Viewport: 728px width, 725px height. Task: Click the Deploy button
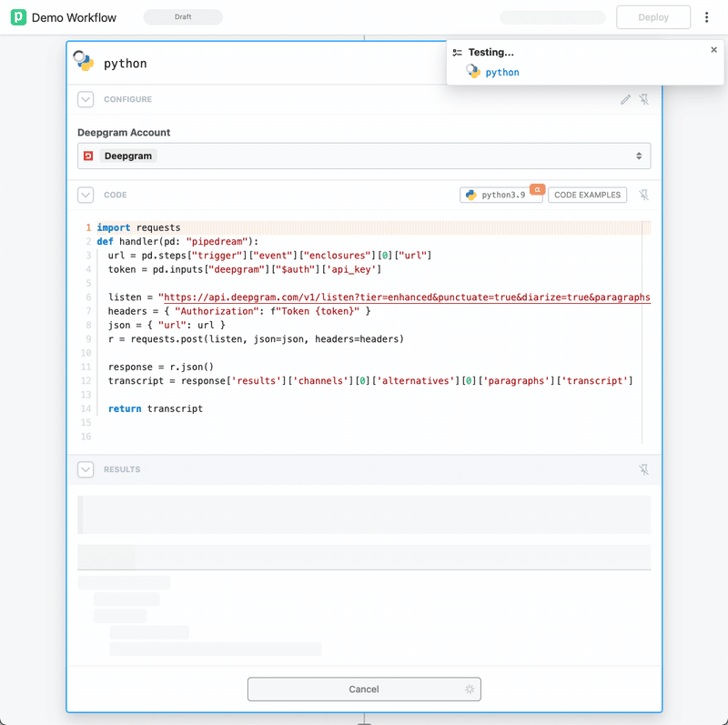[x=653, y=17]
